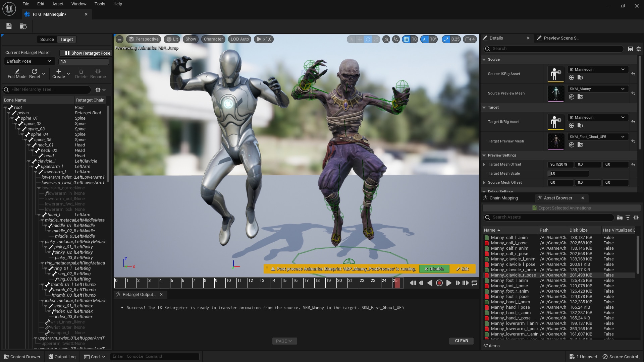This screenshot has width=644, height=362.
Task: Enter Edit Mode for retarget pose
Action: click(x=17, y=73)
